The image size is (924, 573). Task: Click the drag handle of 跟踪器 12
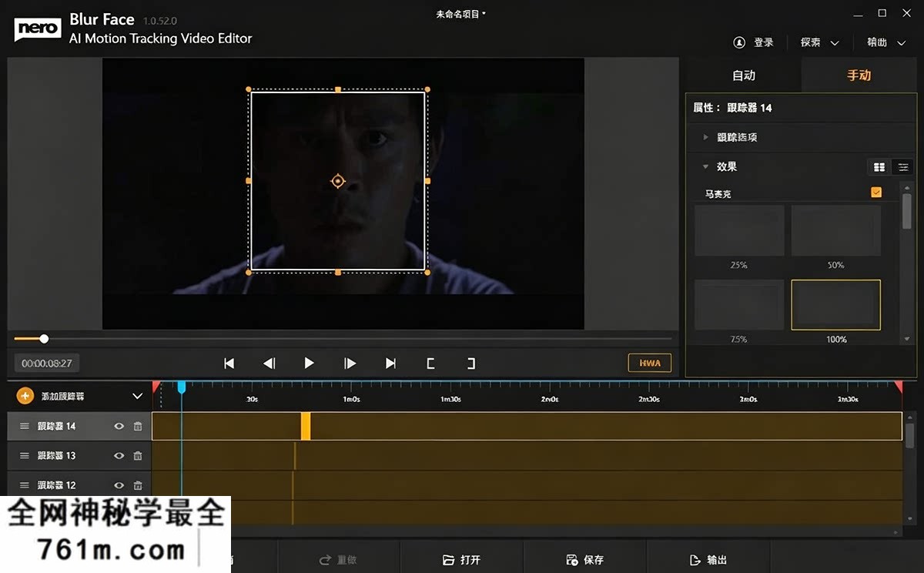[x=25, y=485]
